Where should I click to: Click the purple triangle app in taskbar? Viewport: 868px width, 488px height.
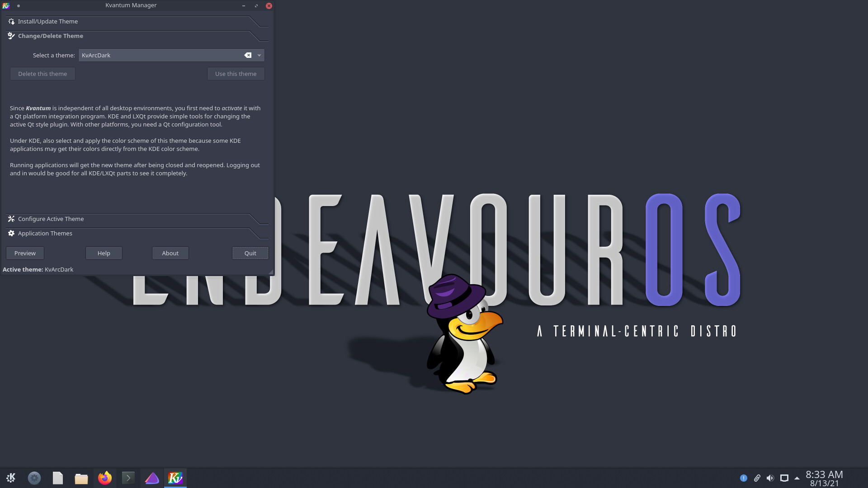pyautogui.click(x=152, y=478)
